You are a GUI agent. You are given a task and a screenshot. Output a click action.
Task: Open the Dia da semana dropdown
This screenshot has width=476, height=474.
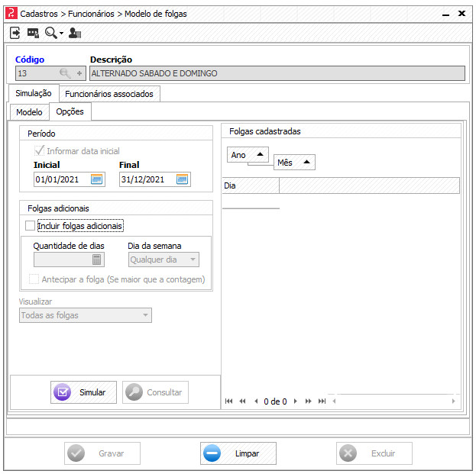point(164,260)
